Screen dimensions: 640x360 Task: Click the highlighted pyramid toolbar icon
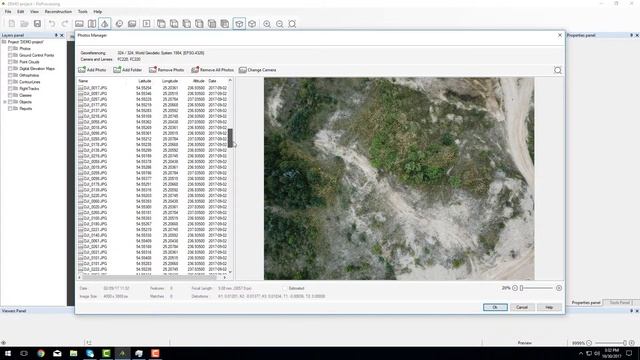tap(104, 24)
